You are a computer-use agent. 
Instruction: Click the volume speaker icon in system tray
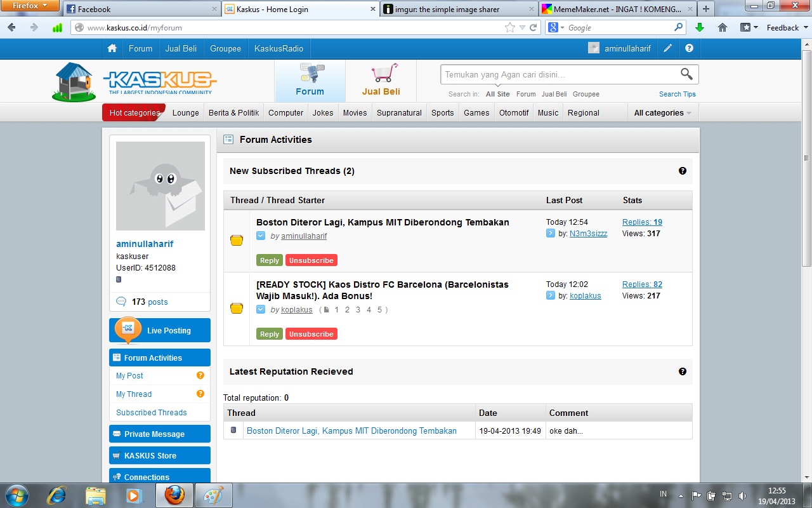click(x=743, y=495)
